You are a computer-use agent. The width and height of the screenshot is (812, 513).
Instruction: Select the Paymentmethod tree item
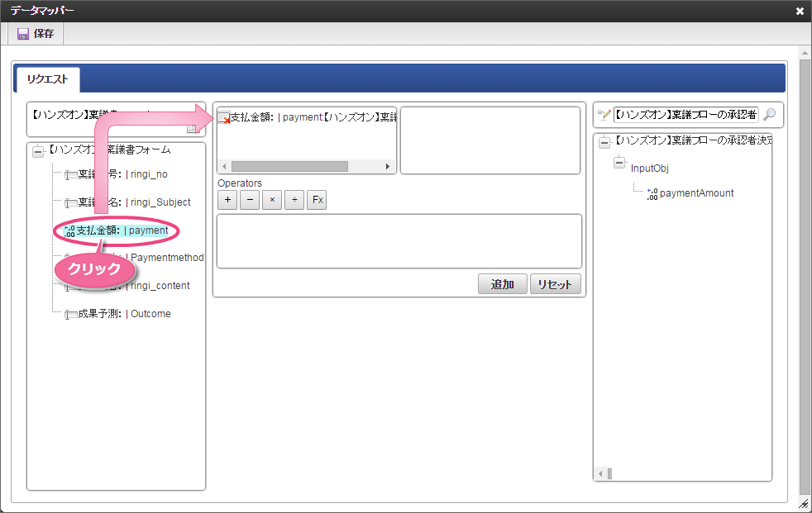[x=167, y=258]
